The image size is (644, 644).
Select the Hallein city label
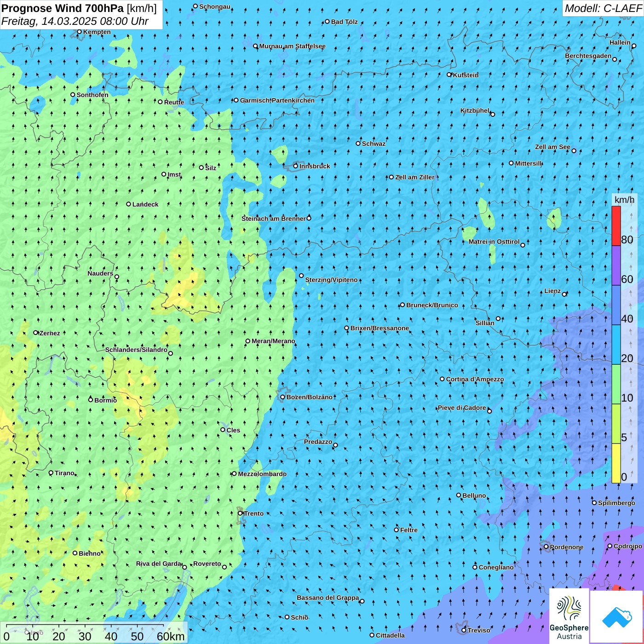[620, 42]
